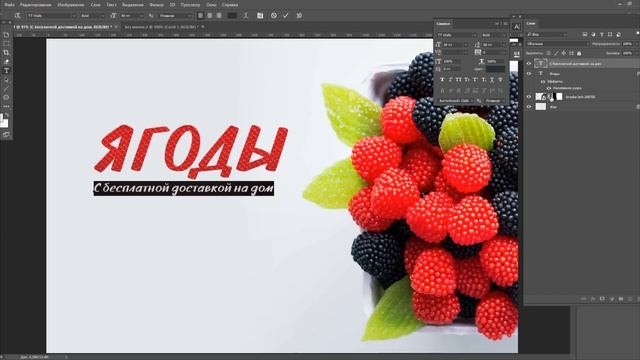Open the warp text icon

[246, 16]
